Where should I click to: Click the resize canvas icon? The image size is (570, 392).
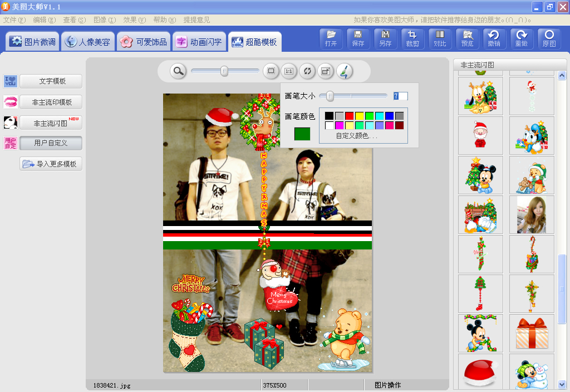325,71
